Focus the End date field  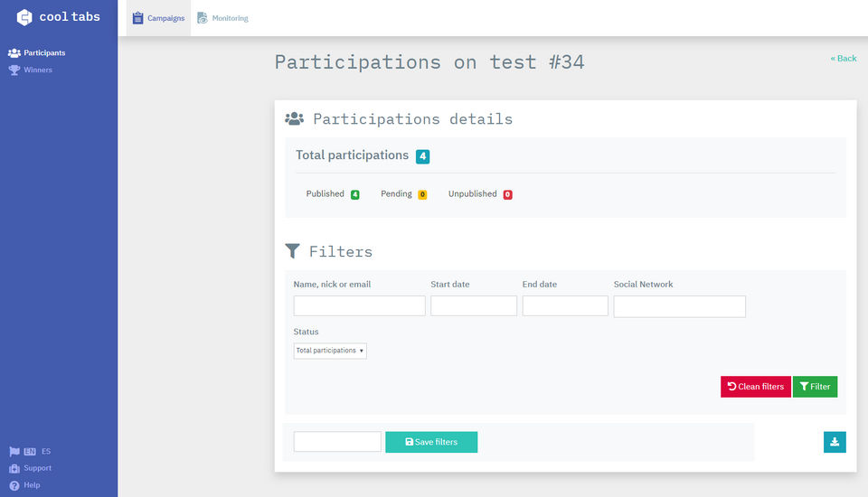pos(565,306)
